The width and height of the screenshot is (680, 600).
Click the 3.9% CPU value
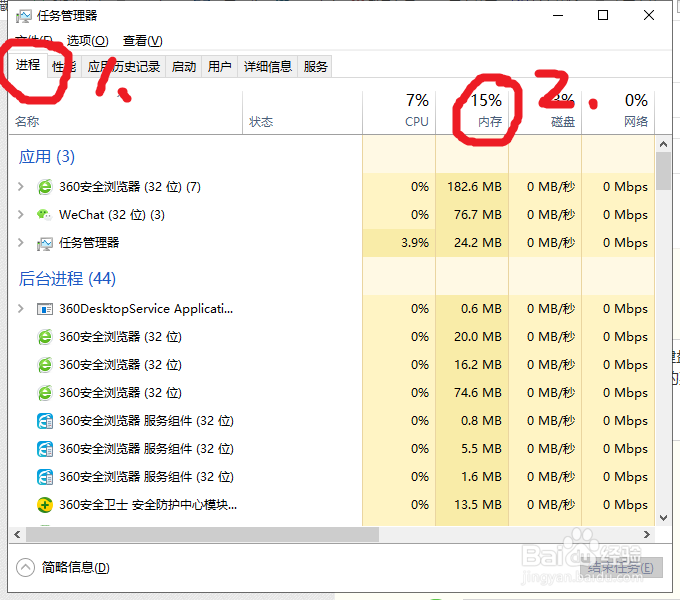(x=415, y=243)
